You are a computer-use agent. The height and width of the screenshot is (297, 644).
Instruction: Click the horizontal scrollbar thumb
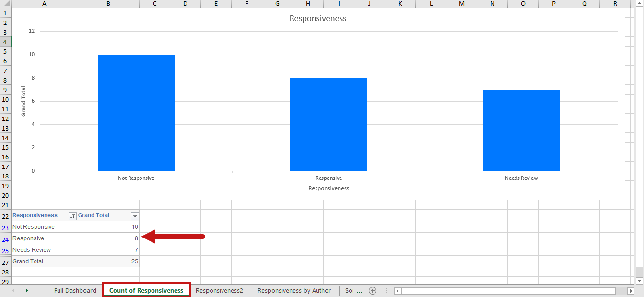tap(508, 291)
